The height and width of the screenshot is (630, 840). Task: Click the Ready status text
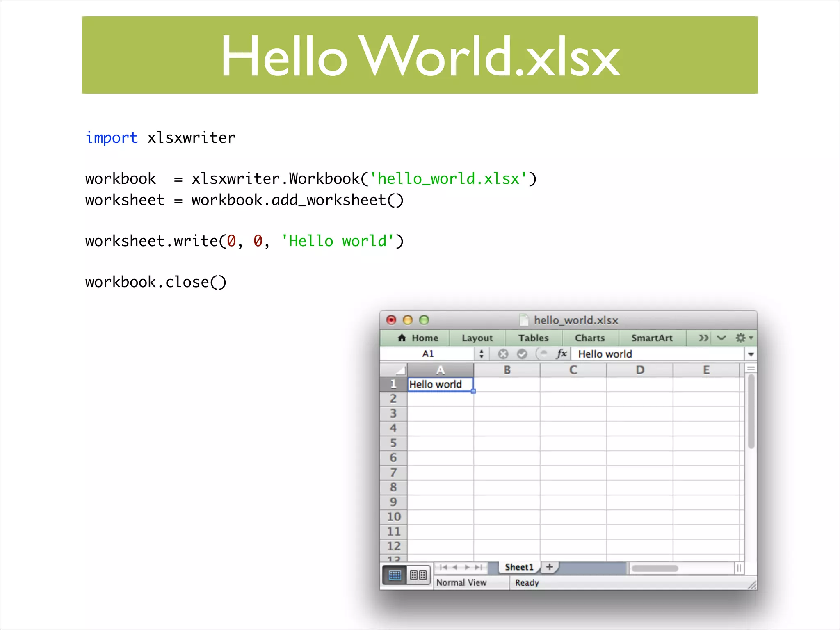(527, 582)
